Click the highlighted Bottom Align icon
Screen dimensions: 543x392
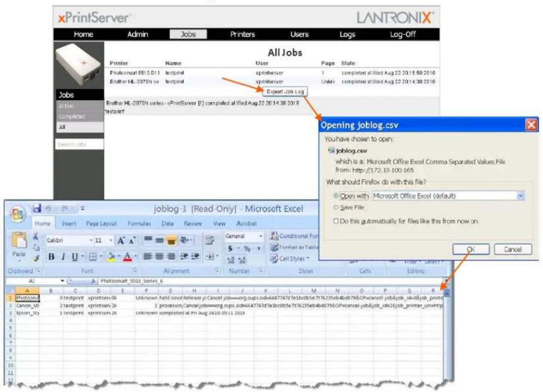171,241
